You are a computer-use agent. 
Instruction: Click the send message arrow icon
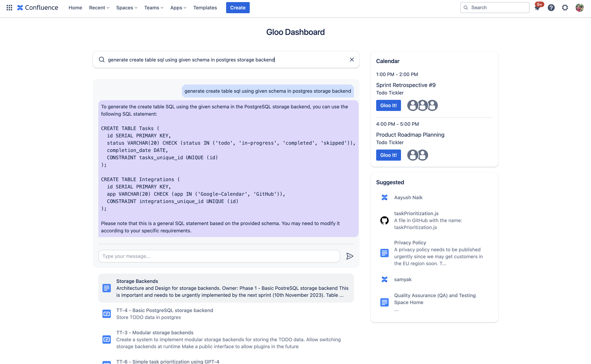click(x=350, y=256)
